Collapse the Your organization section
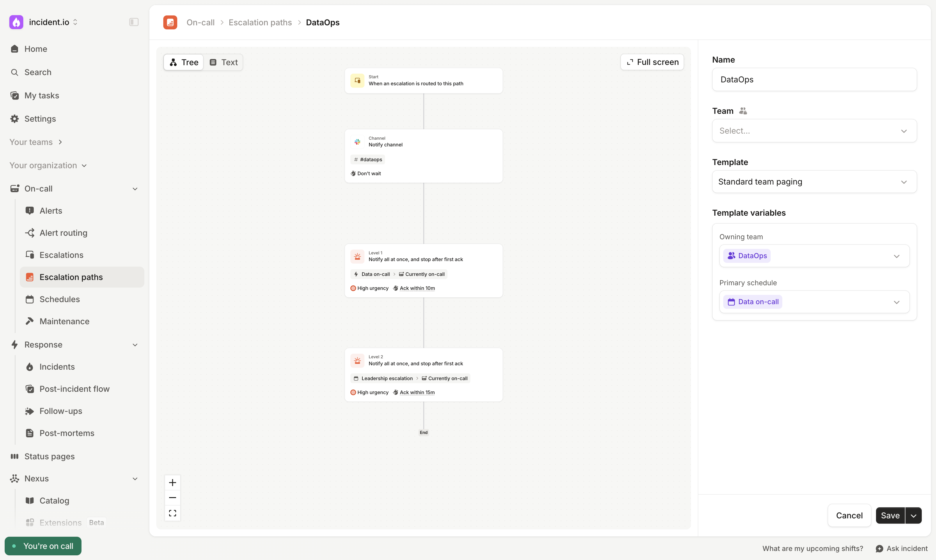Image resolution: width=936 pixels, height=560 pixels. coord(48,165)
